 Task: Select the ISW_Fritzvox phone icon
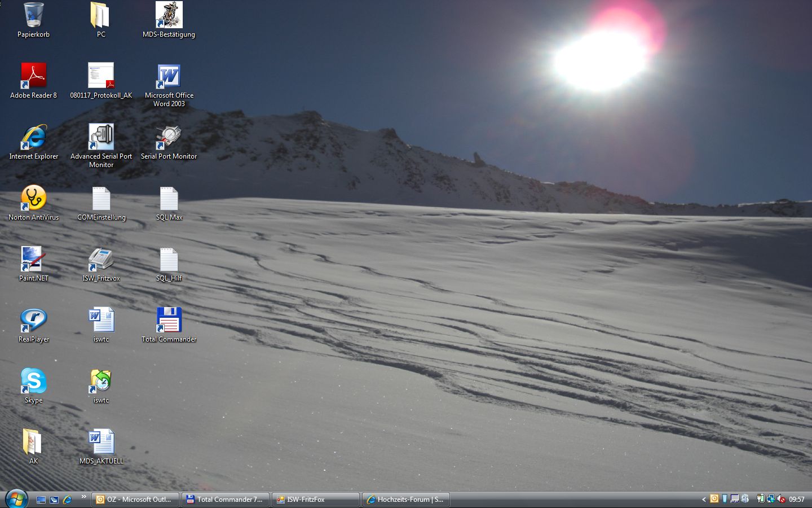(101, 260)
